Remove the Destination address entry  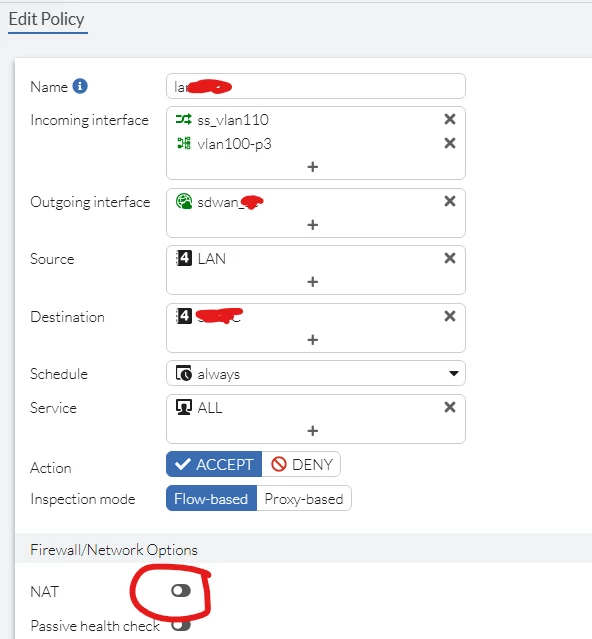450,316
